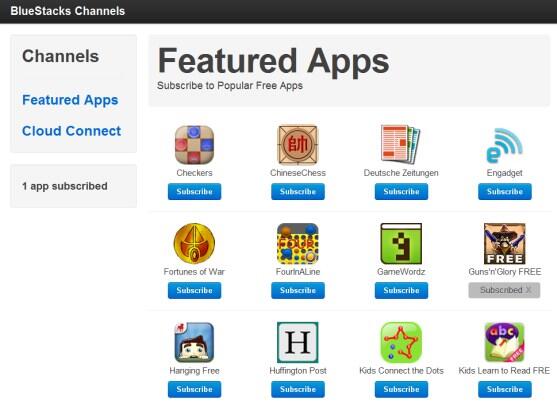557x404 pixels.
Task: Subscribe to Kids Learn to Read
Action: (505, 389)
